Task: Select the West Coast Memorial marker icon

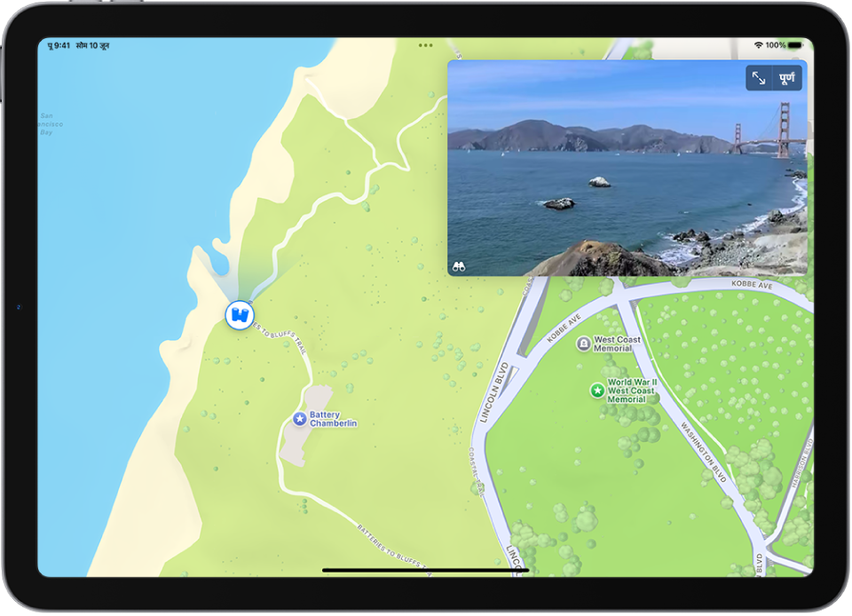Action: tap(584, 344)
